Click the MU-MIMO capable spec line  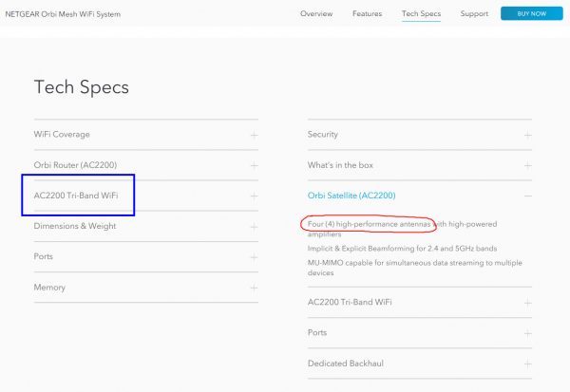click(415, 268)
